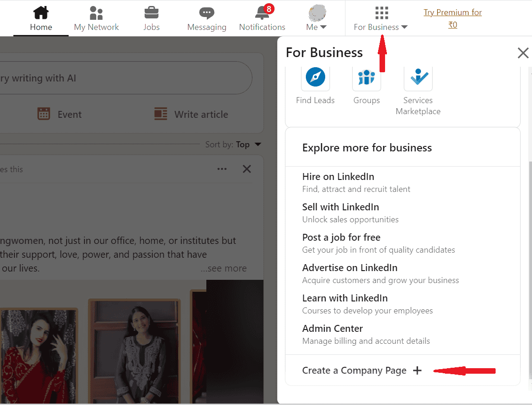Close the For Business panel

click(523, 53)
